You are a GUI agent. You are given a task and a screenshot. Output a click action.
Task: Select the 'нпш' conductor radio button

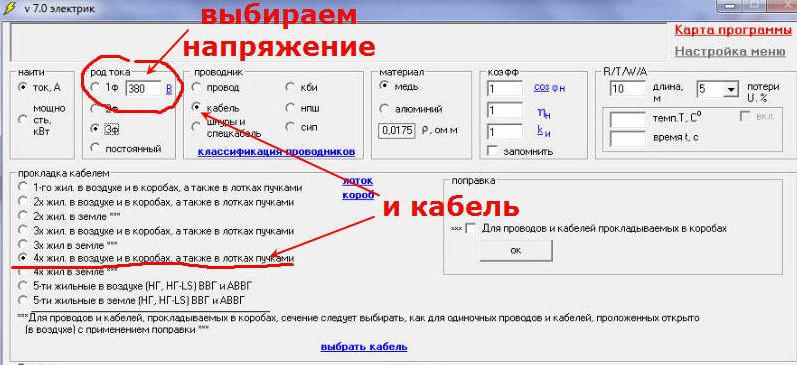[290, 107]
